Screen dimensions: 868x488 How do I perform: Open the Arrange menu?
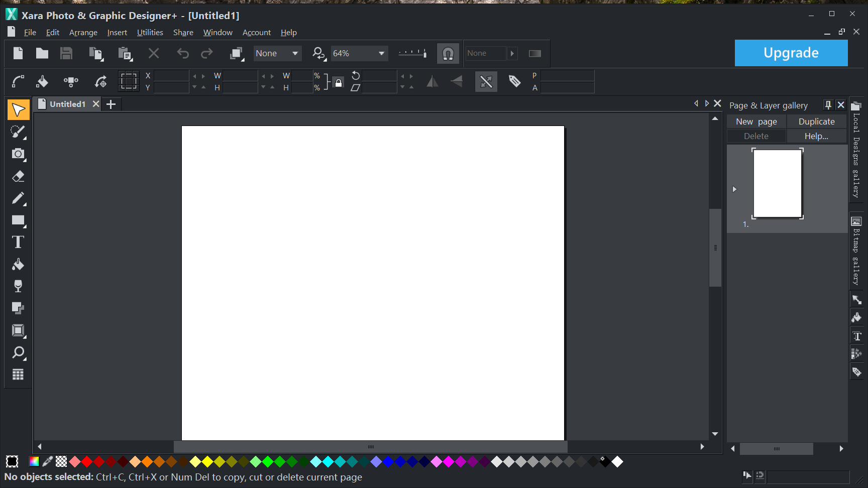pyautogui.click(x=83, y=32)
